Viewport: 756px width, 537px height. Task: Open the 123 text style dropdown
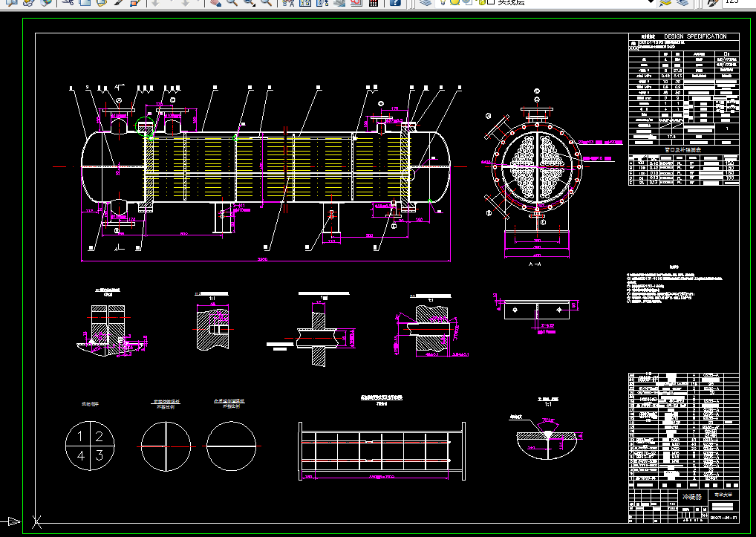(737, 2)
